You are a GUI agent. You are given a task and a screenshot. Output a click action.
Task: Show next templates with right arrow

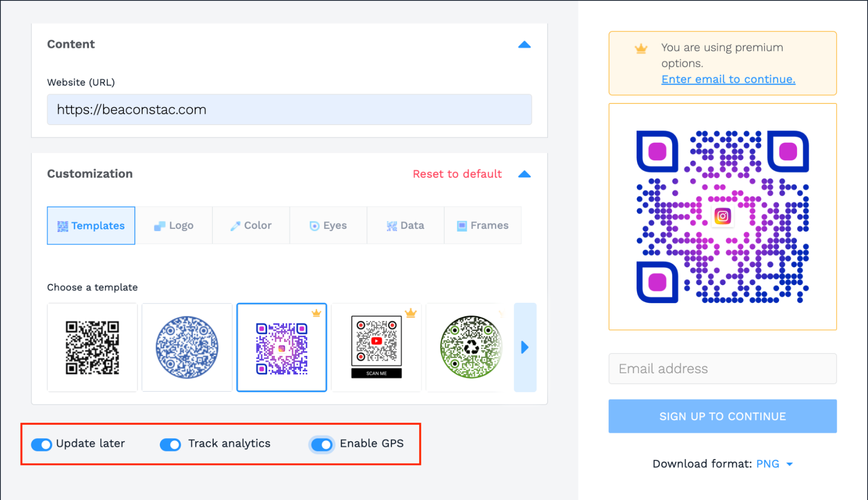[525, 348]
